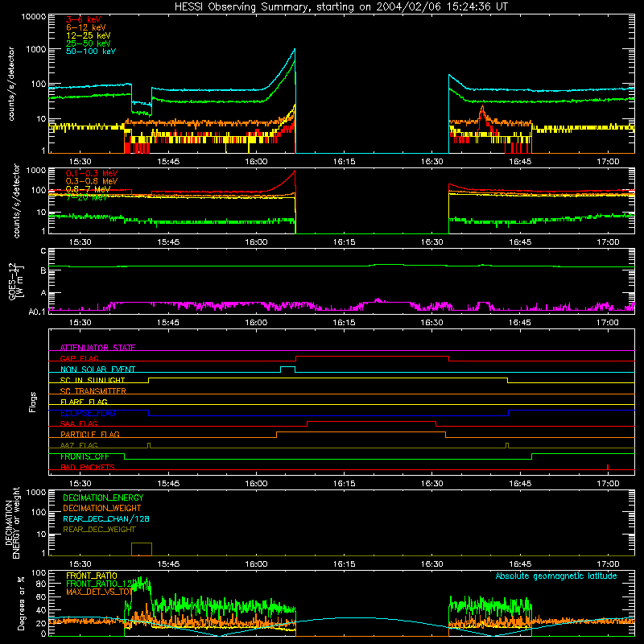Click the red bad packets spike marker
644x644 pixels.
coord(608,467)
